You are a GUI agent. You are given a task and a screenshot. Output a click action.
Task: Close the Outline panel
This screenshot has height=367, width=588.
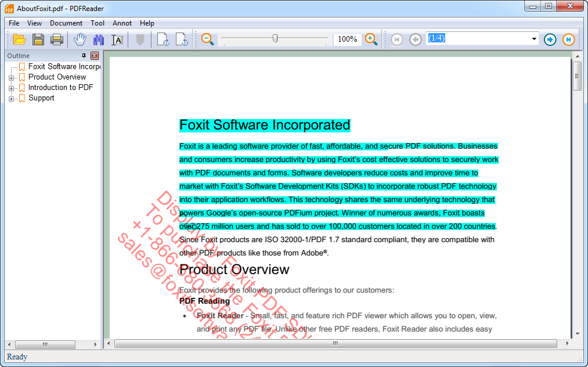click(x=95, y=56)
